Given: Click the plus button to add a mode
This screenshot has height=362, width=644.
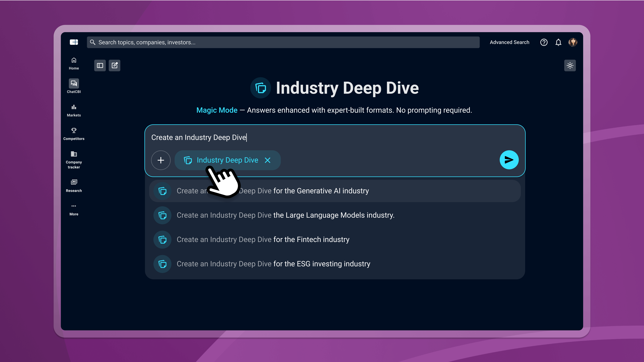Looking at the screenshot, I should (x=161, y=160).
